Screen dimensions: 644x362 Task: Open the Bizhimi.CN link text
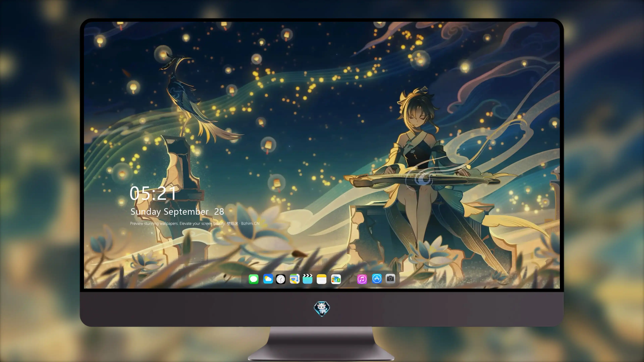coord(250,223)
